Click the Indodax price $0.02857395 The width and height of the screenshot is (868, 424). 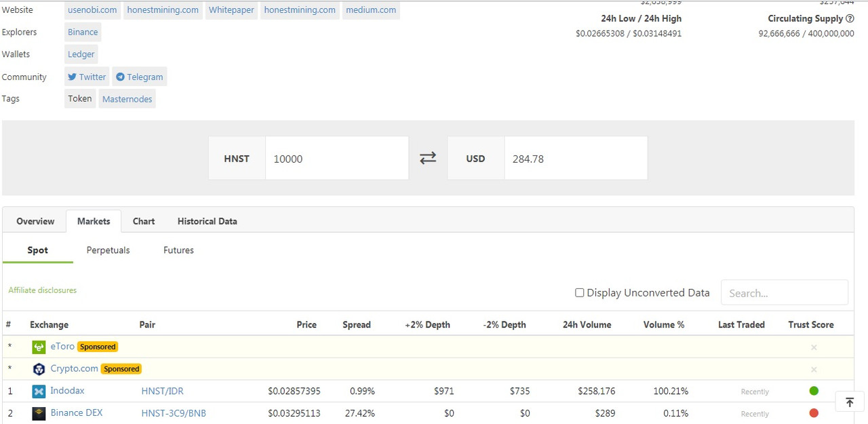tap(294, 391)
